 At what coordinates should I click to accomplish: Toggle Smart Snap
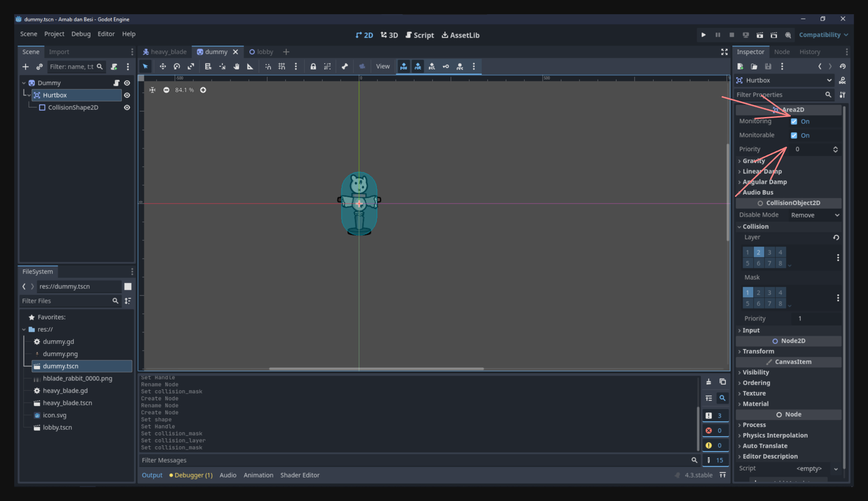(268, 66)
